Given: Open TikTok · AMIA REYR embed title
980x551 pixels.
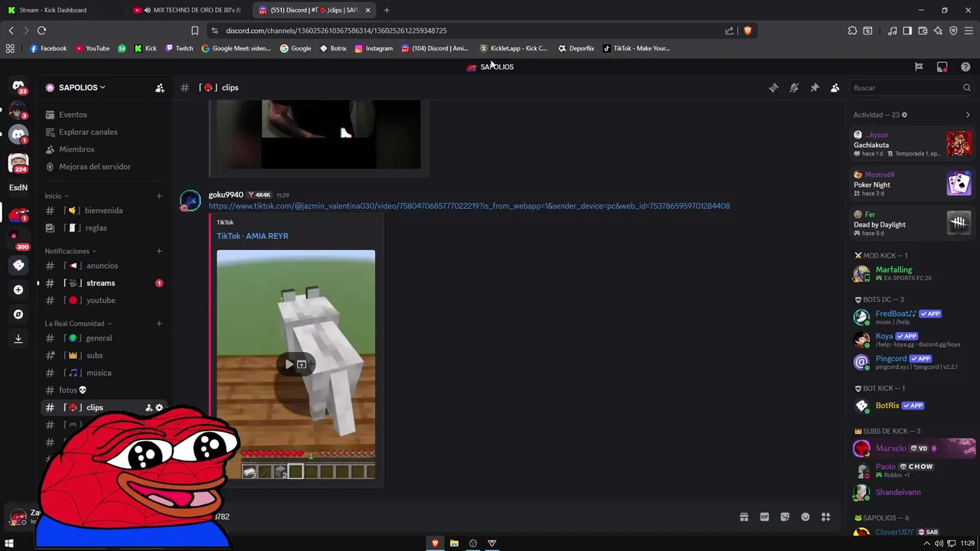Looking at the screenshot, I should pos(252,236).
